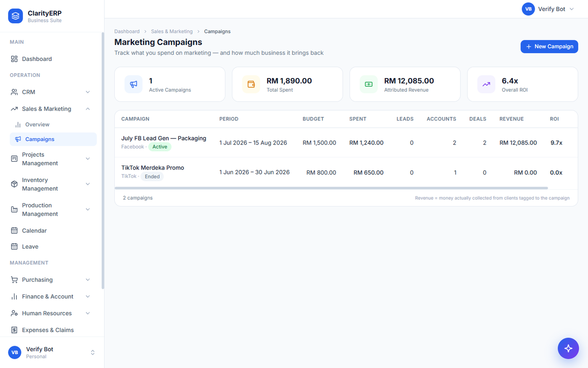The image size is (588, 368).
Task: Click the Inventory Management box icon
Action: click(x=14, y=184)
